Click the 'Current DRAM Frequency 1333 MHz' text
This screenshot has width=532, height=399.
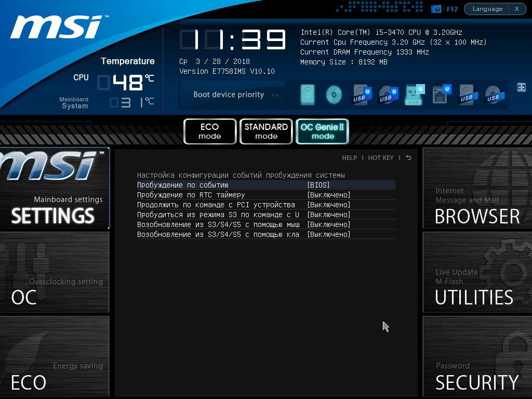tap(364, 52)
